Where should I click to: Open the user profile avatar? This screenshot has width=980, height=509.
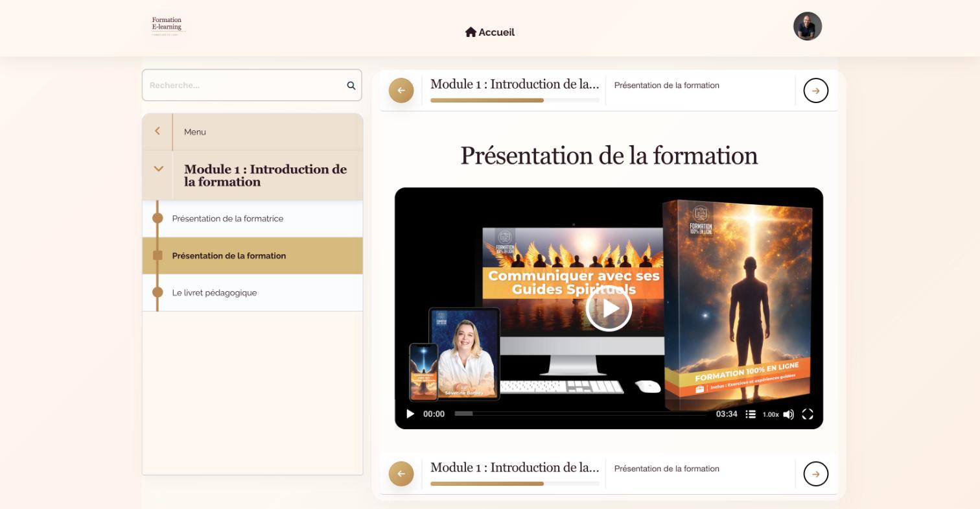[808, 26]
